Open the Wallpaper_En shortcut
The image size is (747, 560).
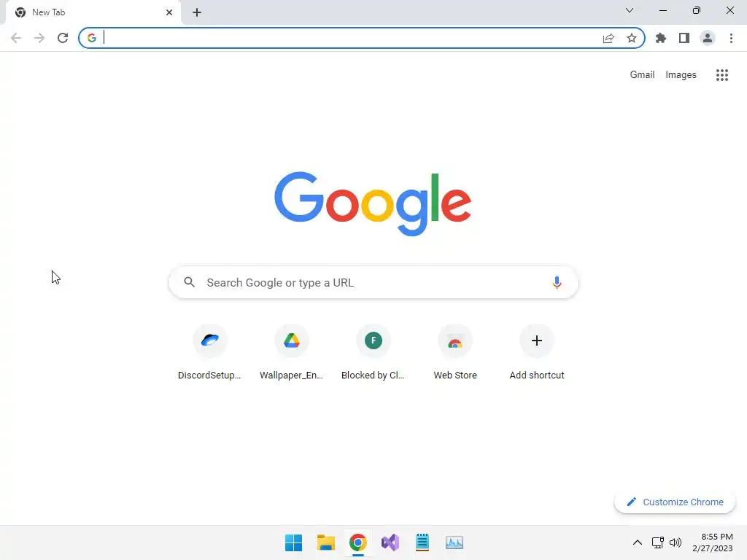point(292,352)
